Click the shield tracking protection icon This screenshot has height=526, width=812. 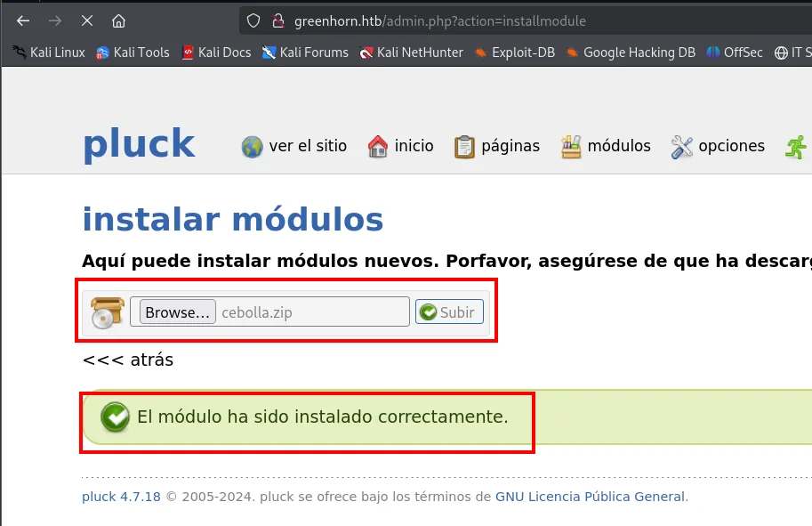tap(253, 20)
